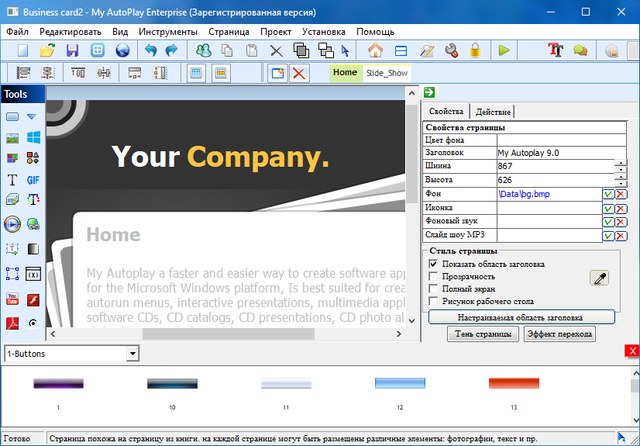Confirm Фон file with green check
This screenshot has height=446, width=640.
click(x=608, y=194)
